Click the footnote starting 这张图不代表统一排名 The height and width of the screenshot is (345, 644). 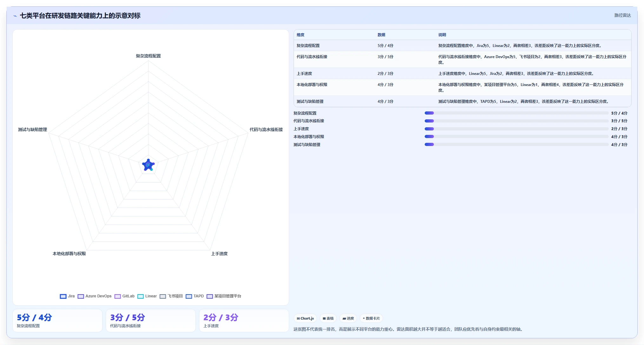tap(408, 329)
